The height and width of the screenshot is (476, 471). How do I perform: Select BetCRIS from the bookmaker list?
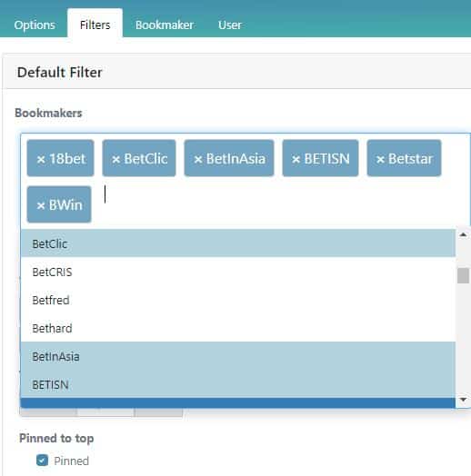(x=238, y=272)
